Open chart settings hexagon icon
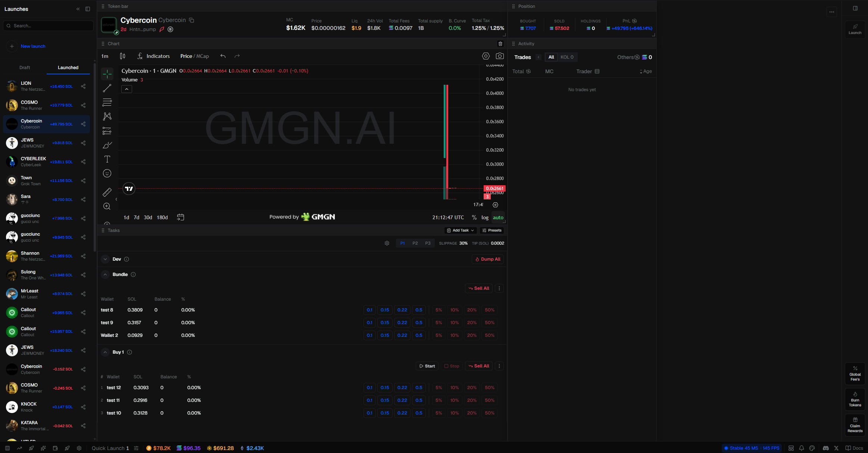 485,56
